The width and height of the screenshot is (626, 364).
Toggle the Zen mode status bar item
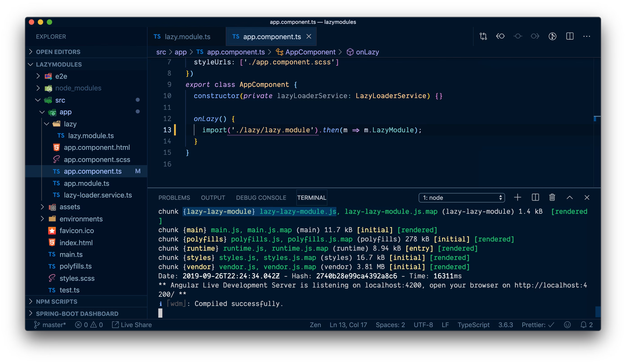coord(315,325)
